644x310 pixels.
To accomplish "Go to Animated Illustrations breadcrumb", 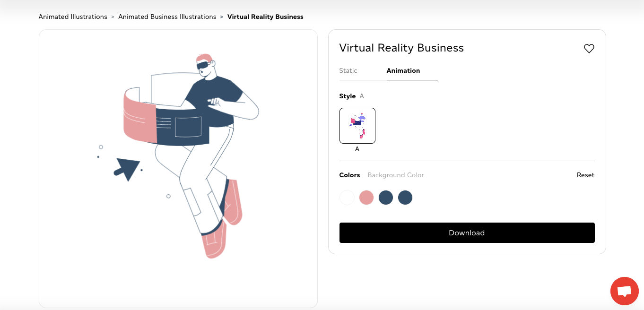I will tap(73, 17).
